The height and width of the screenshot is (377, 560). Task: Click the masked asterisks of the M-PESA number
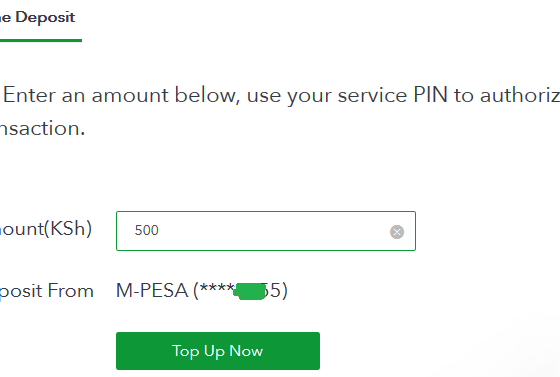[x=216, y=288]
